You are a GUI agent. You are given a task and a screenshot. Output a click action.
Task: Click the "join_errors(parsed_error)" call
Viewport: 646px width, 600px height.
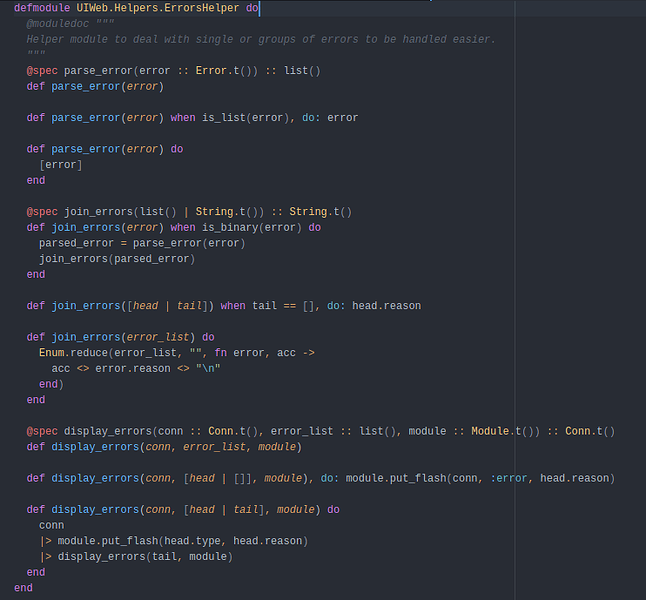[x=117, y=258]
